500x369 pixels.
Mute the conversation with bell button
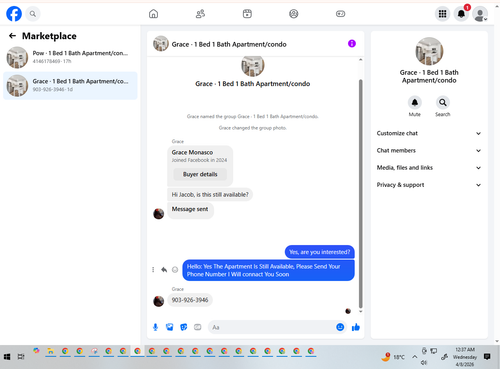coord(415,102)
